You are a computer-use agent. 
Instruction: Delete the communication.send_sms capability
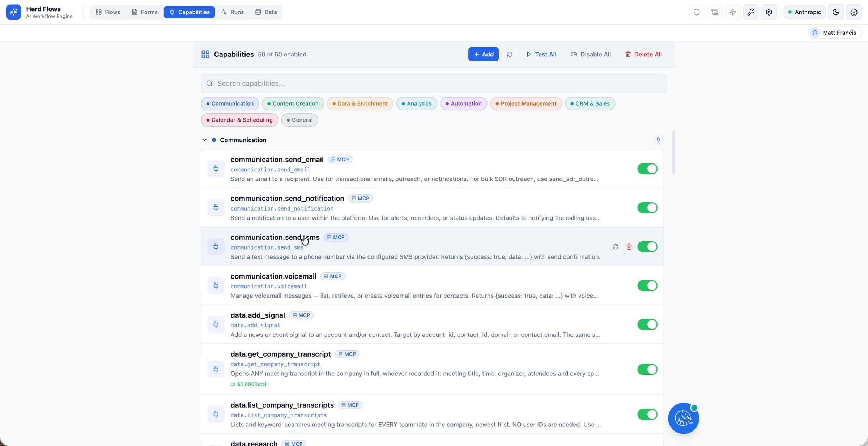click(x=629, y=247)
